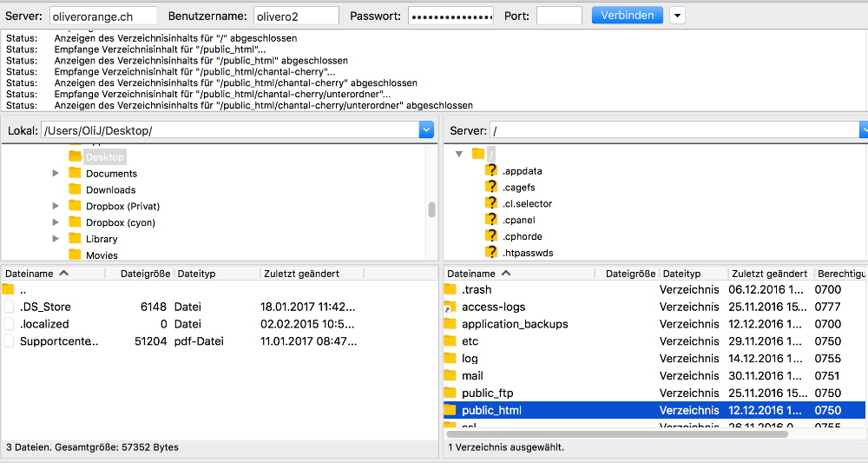Select the .localized file name

44,323
